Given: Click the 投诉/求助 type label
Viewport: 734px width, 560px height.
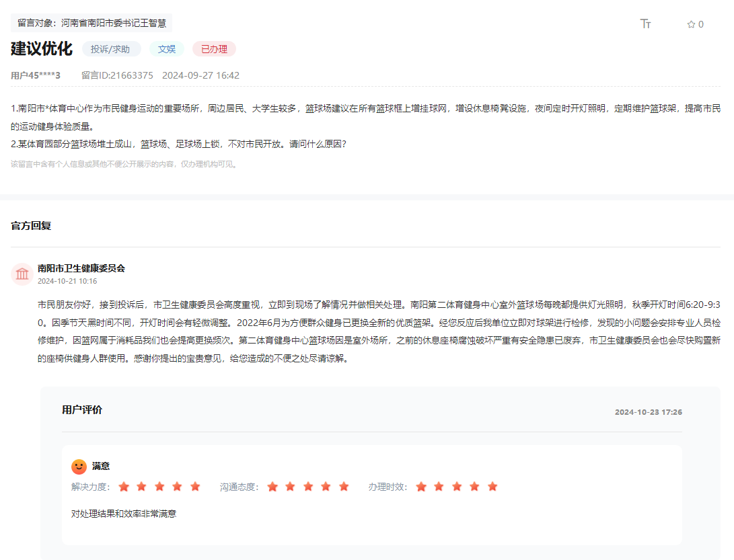Looking at the screenshot, I should point(113,48).
